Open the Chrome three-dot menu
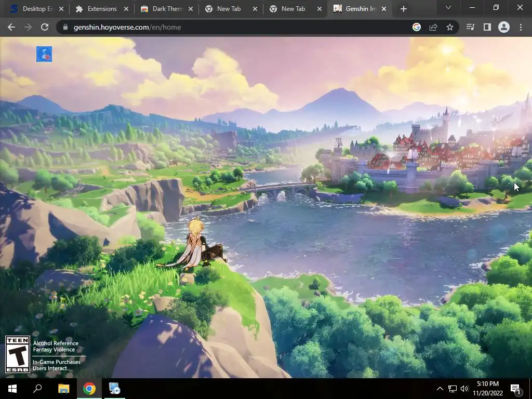532x399 pixels. 521,27
